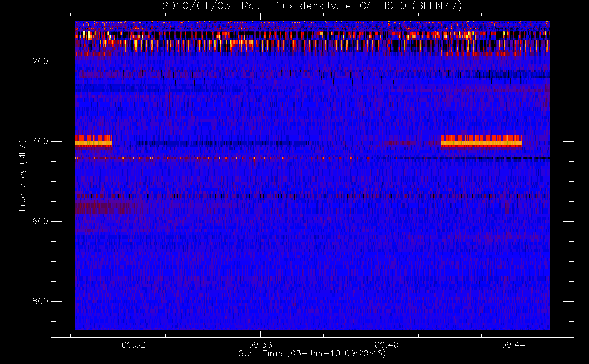This screenshot has height=364, width=589.
Task: Click the 09:32 time tick label
Action: tap(134, 345)
